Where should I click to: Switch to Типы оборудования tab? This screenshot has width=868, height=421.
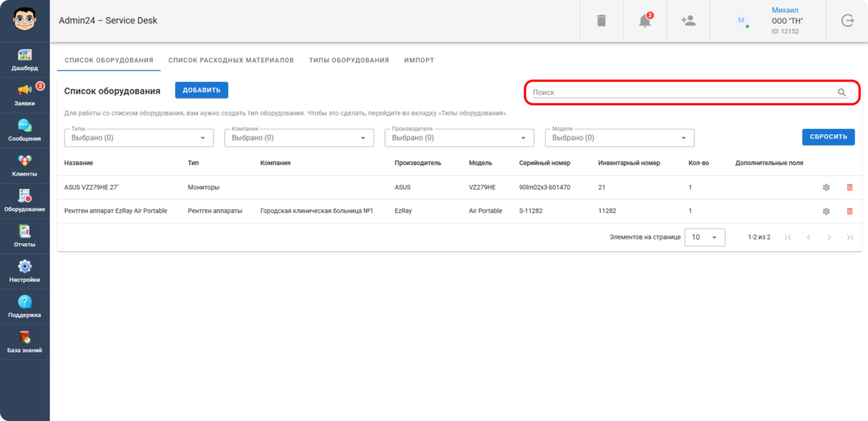click(348, 60)
